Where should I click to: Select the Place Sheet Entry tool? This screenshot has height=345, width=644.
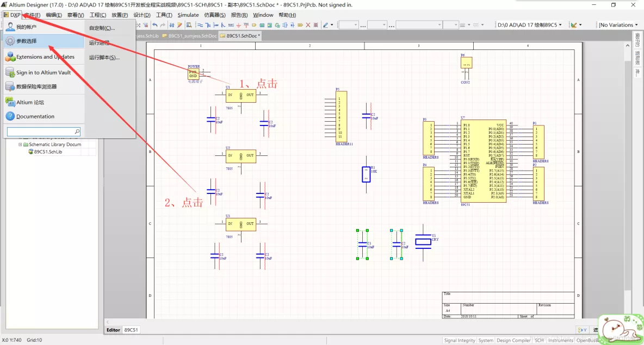[269, 25]
